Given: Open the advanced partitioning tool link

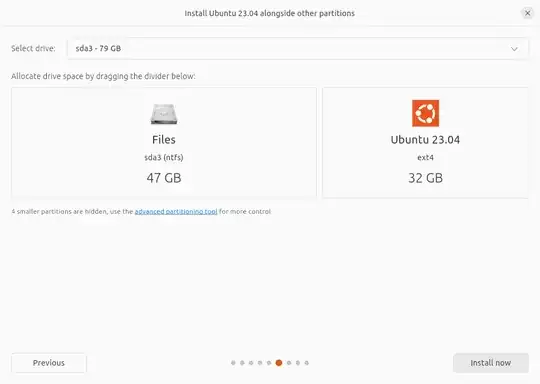Looking at the screenshot, I should (176, 211).
